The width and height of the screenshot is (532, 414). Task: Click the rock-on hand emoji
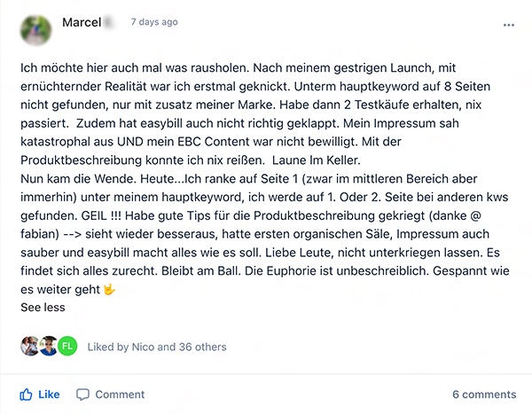(x=109, y=290)
